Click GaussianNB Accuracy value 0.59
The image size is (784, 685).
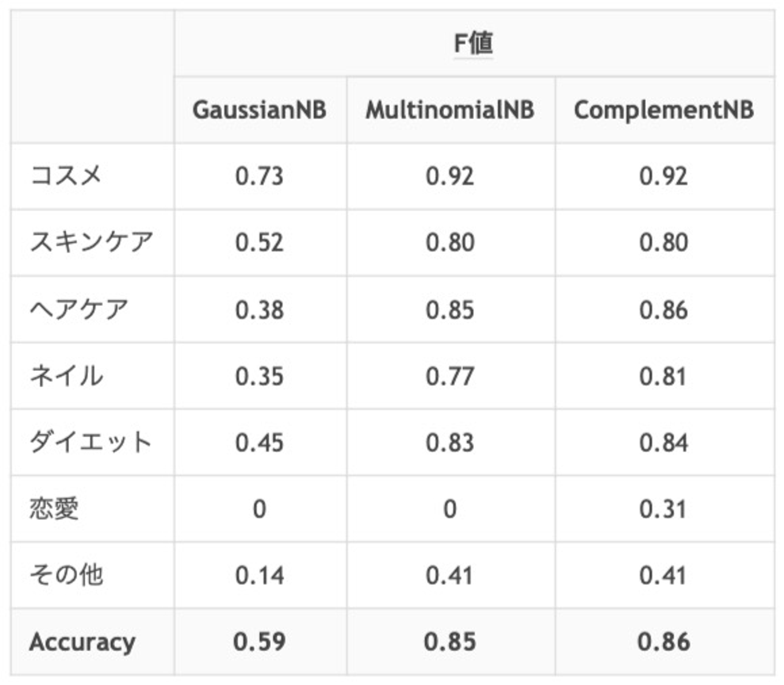click(259, 642)
